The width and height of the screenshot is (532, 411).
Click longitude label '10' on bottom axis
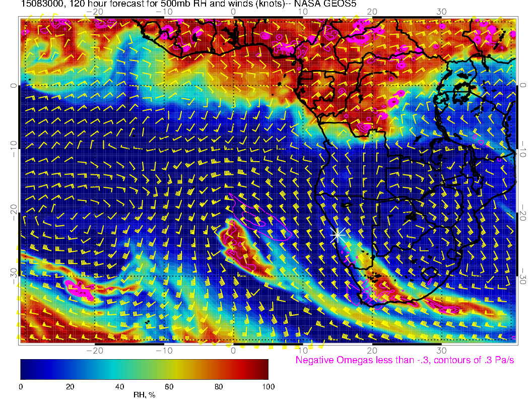tap(303, 350)
